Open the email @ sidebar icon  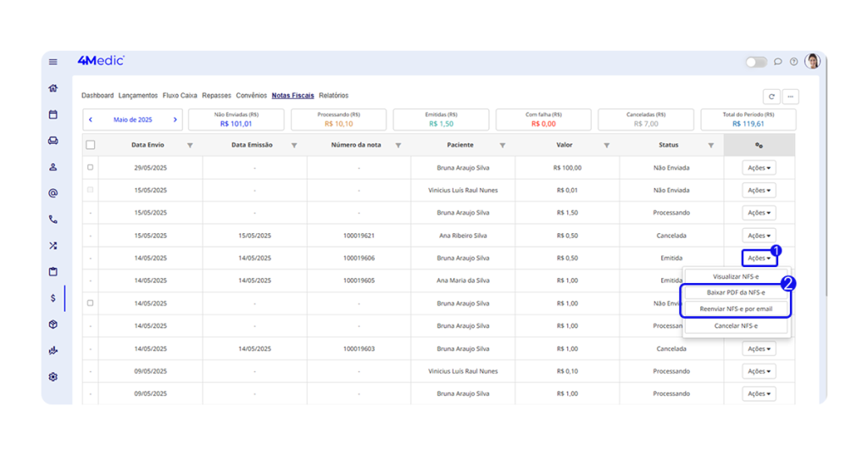coord(53,193)
